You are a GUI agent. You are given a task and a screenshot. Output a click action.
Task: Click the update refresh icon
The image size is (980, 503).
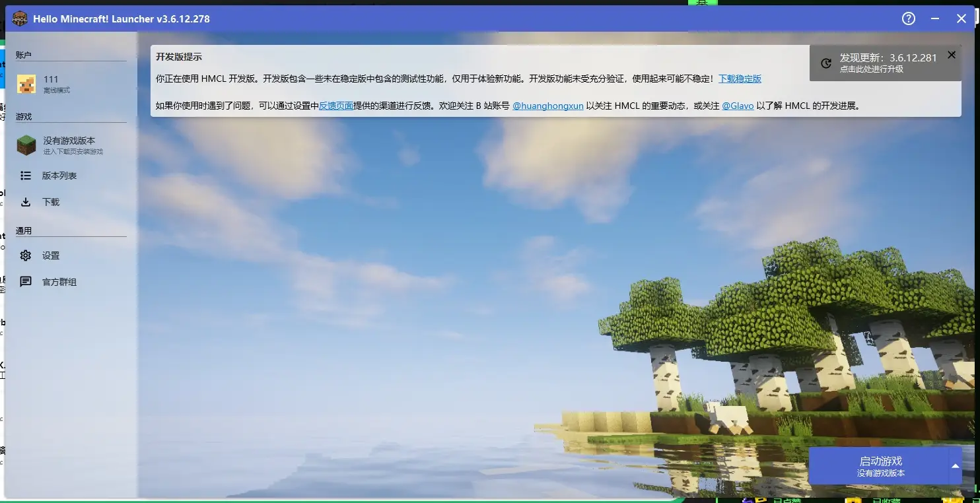coord(826,63)
